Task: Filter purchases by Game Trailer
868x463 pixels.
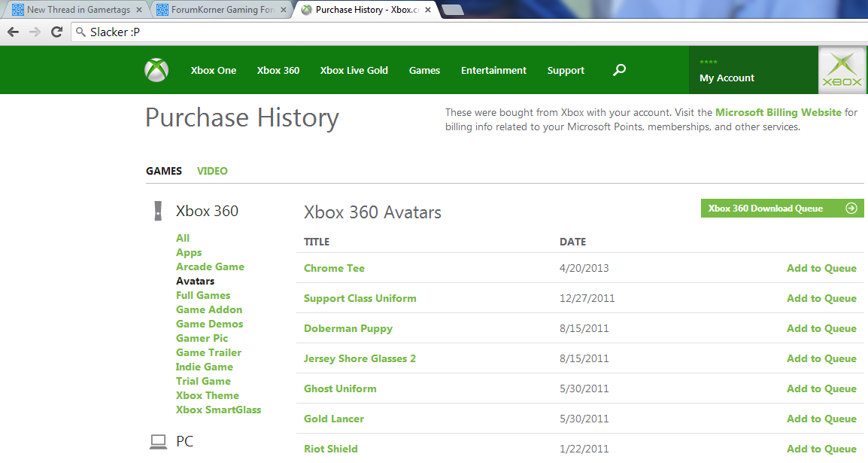Action: click(208, 353)
